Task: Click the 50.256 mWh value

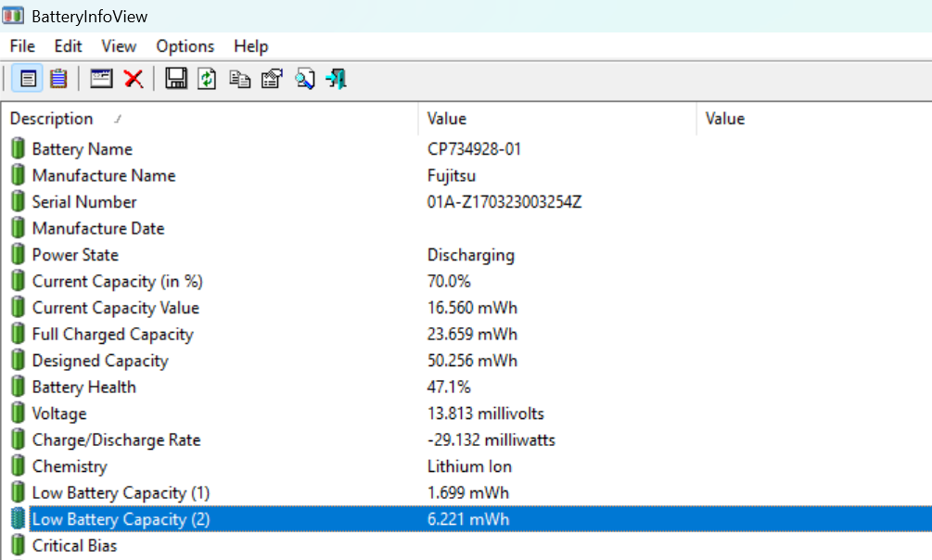Action: point(472,361)
